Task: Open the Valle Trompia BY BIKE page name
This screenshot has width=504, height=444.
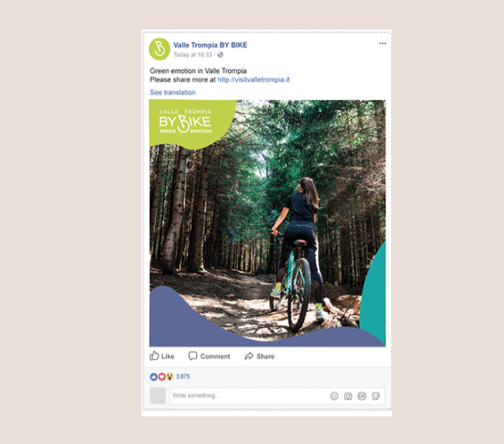Action: [210, 45]
